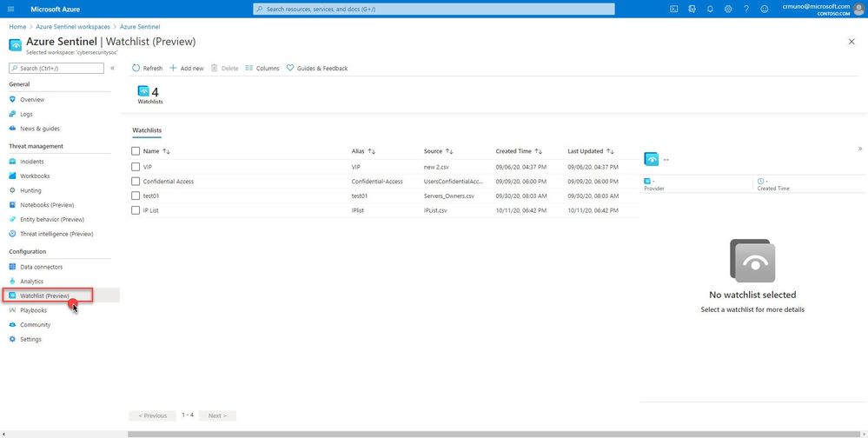Click the News & guides cloud icon
The height and width of the screenshot is (438, 868).
(13, 129)
